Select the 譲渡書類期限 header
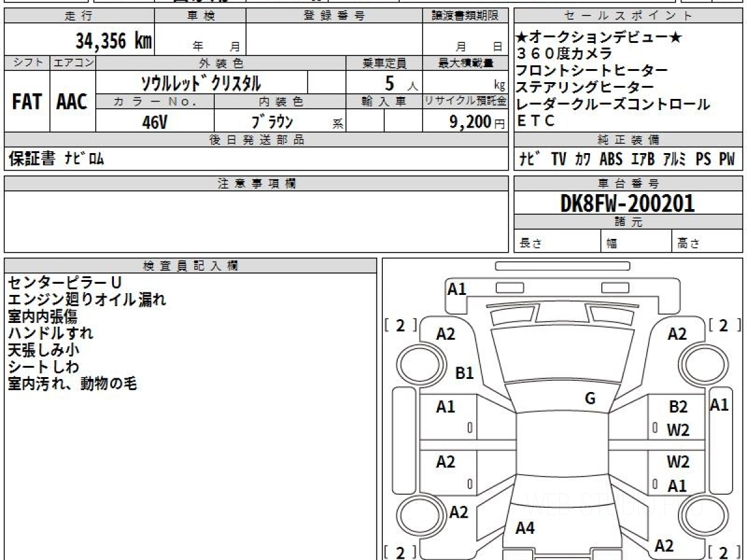The width and height of the screenshot is (747, 560). pos(466,16)
